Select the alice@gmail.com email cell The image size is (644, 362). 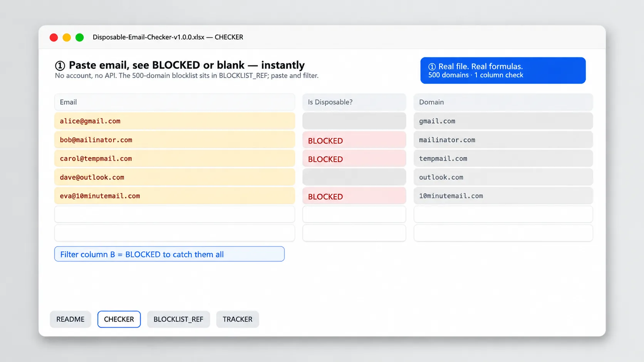pos(175,121)
